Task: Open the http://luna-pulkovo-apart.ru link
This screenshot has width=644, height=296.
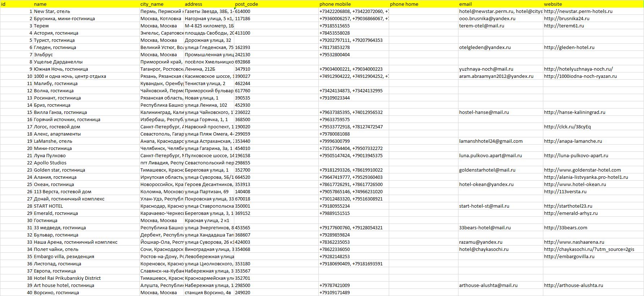Action: [x=576, y=155]
